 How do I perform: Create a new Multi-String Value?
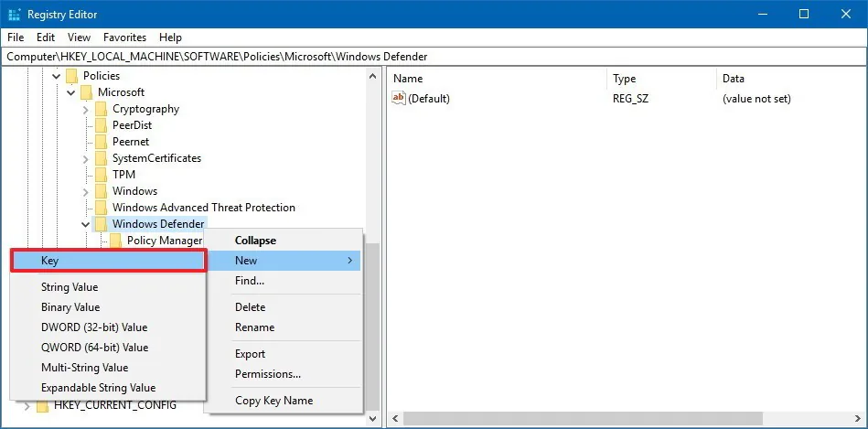click(x=109, y=368)
